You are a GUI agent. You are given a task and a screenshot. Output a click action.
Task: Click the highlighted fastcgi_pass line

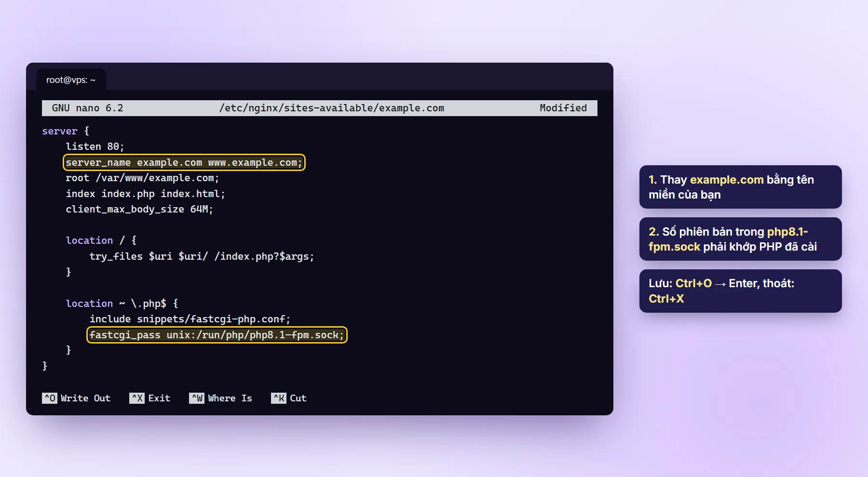[x=217, y=335]
